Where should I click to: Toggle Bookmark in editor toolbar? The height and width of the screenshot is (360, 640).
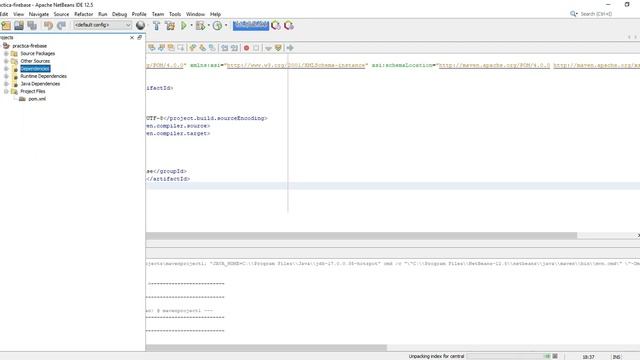(x=212, y=48)
